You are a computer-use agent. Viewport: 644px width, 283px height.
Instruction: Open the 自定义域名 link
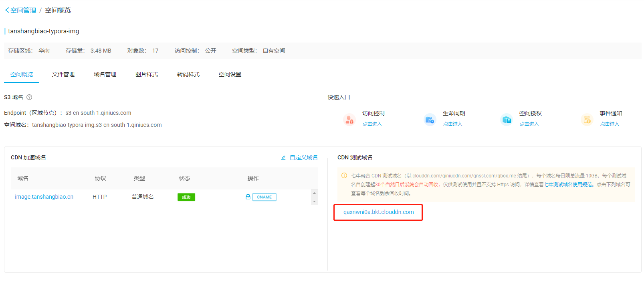click(304, 157)
